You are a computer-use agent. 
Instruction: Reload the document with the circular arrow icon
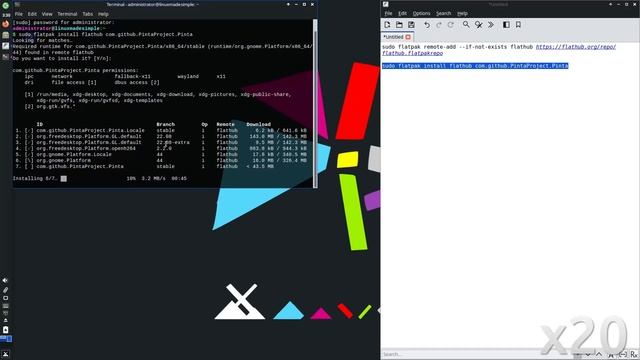[451, 25]
